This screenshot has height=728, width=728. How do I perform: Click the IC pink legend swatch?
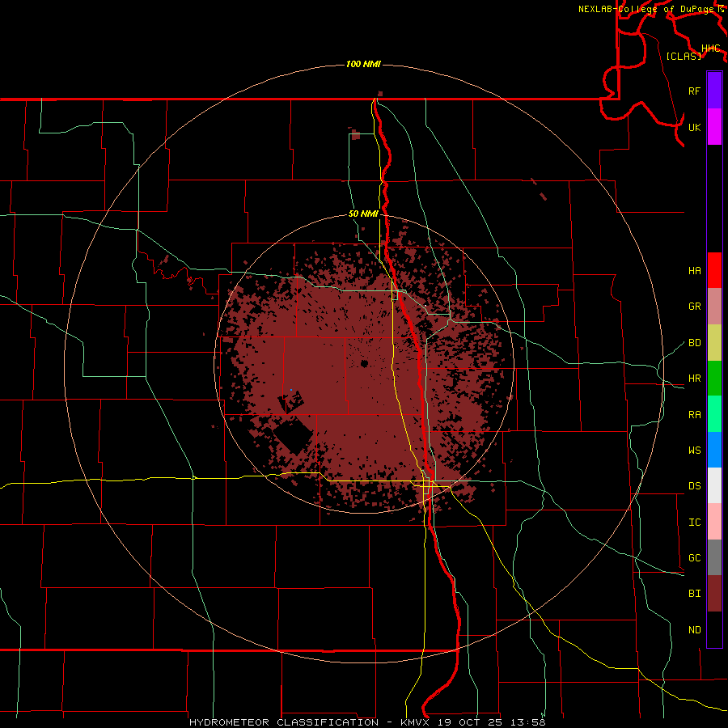click(714, 522)
